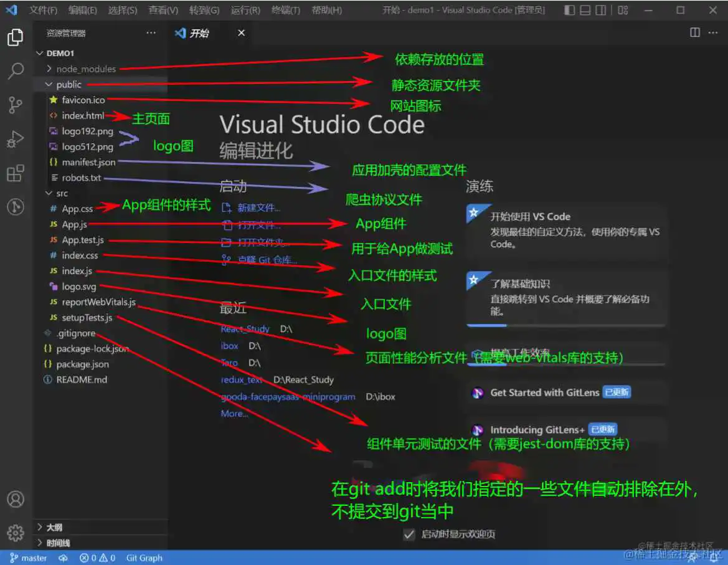Open .gitignore file
Image resolution: width=728 pixels, height=565 pixels.
76,333
